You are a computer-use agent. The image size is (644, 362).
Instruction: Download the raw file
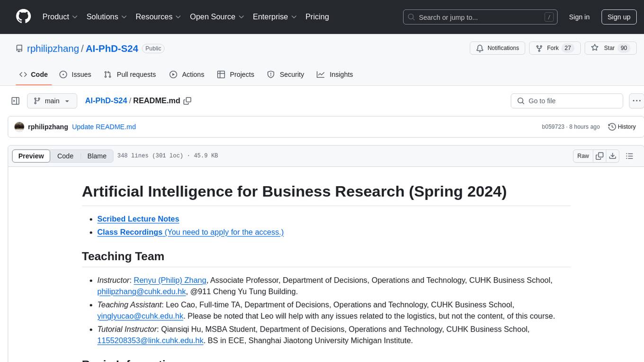[612, 156]
